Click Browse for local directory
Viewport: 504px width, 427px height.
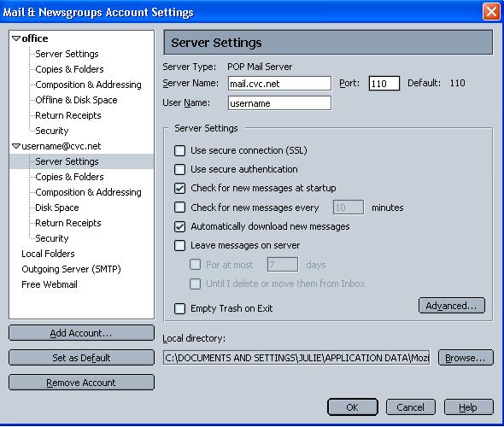[466, 358]
